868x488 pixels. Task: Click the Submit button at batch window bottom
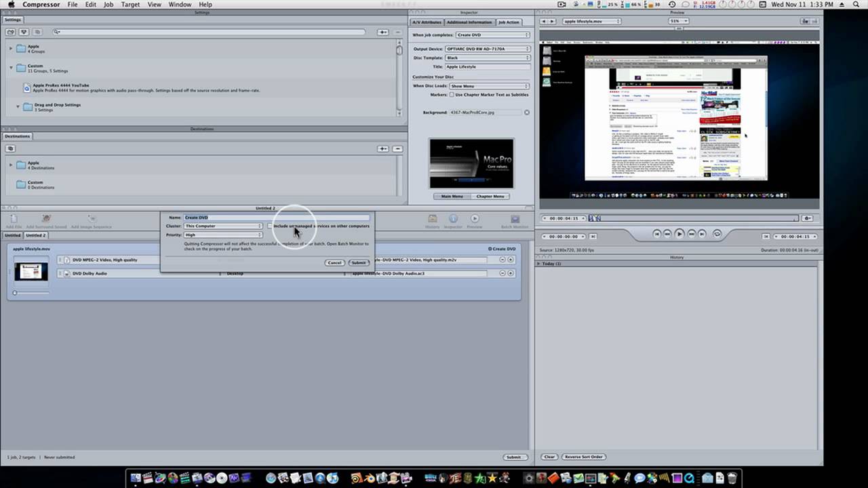[x=514, y=457]
